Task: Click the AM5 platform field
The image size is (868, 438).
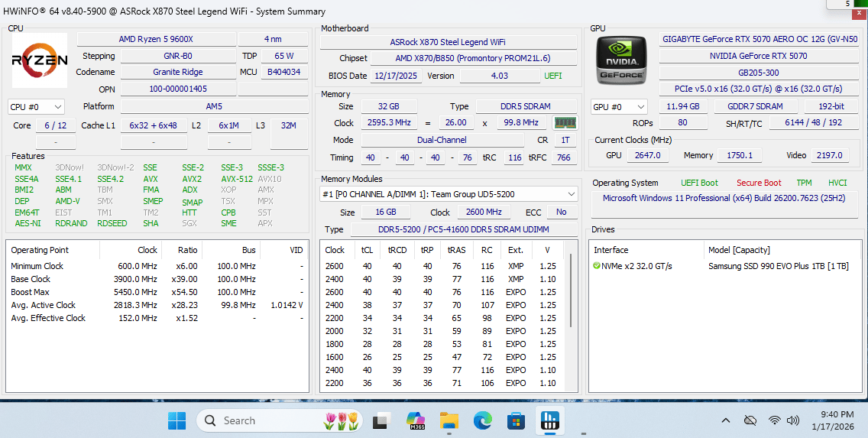Action: [x=214, y=106]
